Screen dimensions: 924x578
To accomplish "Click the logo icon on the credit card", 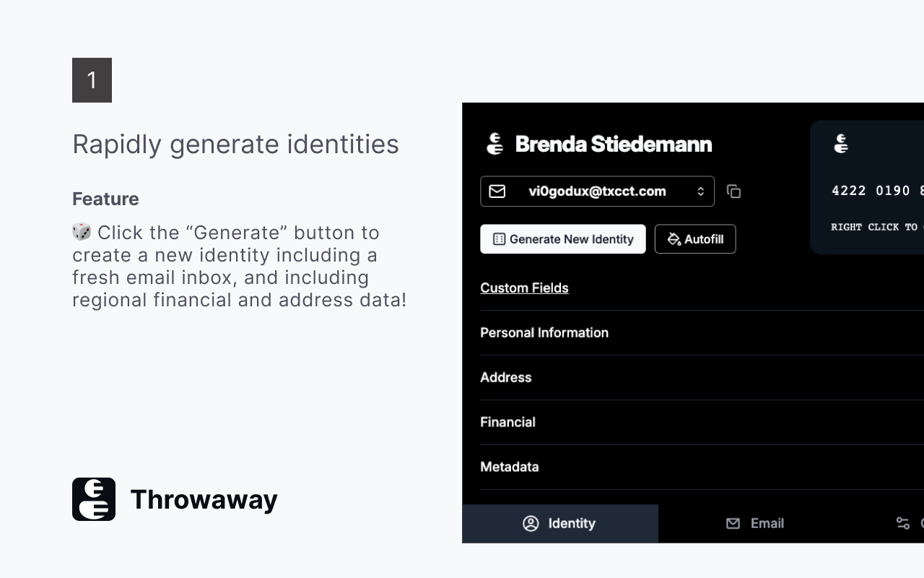I will click(x=841, y=144).
